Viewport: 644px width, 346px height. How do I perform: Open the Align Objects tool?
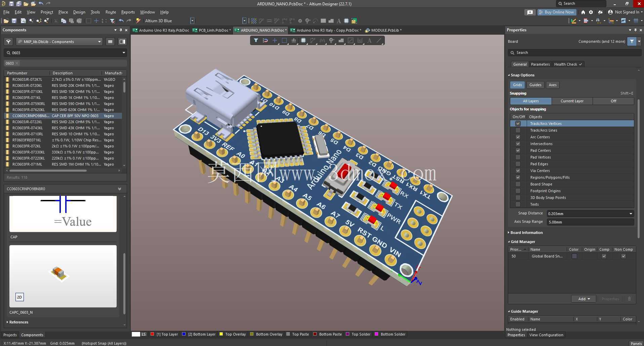(x=294, y=40)
